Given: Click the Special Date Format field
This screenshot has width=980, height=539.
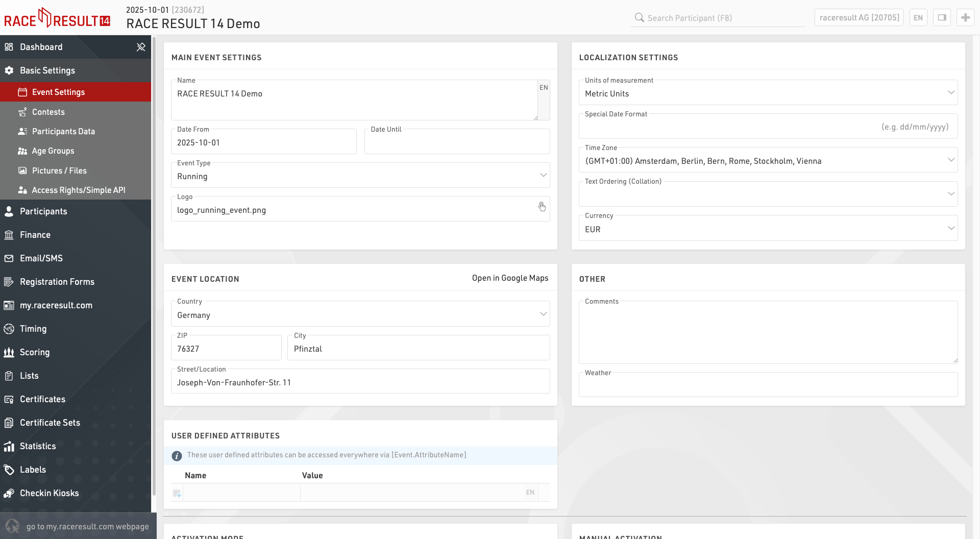Looking at the screenshot, I should 768,126.
